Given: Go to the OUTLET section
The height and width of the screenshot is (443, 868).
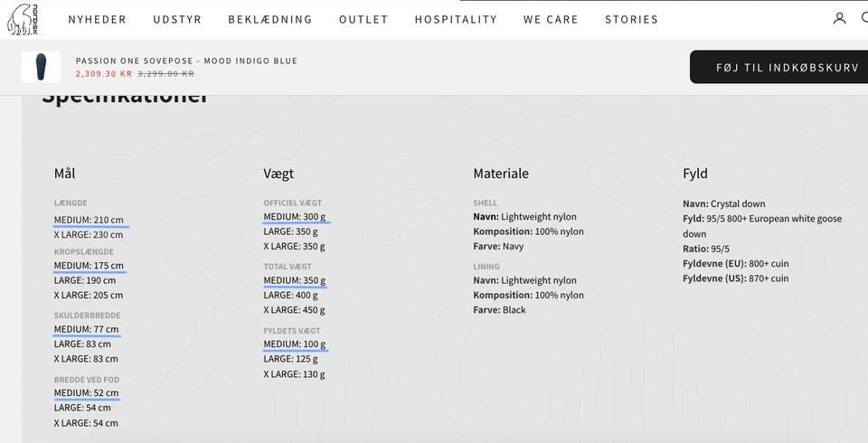Looking at the screenshot, I should (363, 19).
